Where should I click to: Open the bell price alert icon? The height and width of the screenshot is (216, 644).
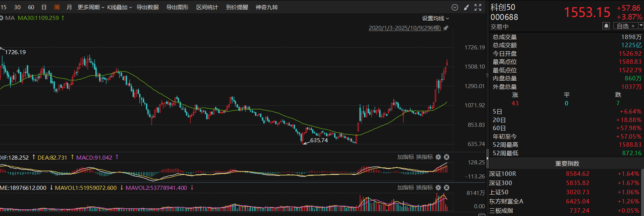point(606,26)
